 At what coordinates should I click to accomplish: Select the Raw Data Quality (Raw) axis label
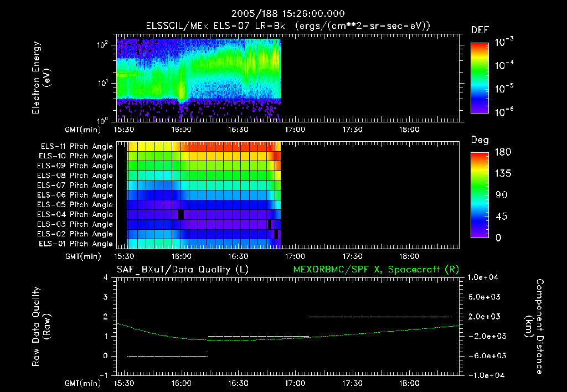tap(41, 327)
